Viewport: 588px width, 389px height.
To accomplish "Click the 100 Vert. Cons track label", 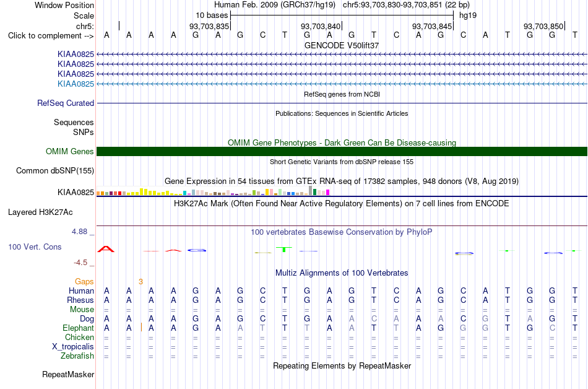I will pyautogui.click(x=35, y=247).
